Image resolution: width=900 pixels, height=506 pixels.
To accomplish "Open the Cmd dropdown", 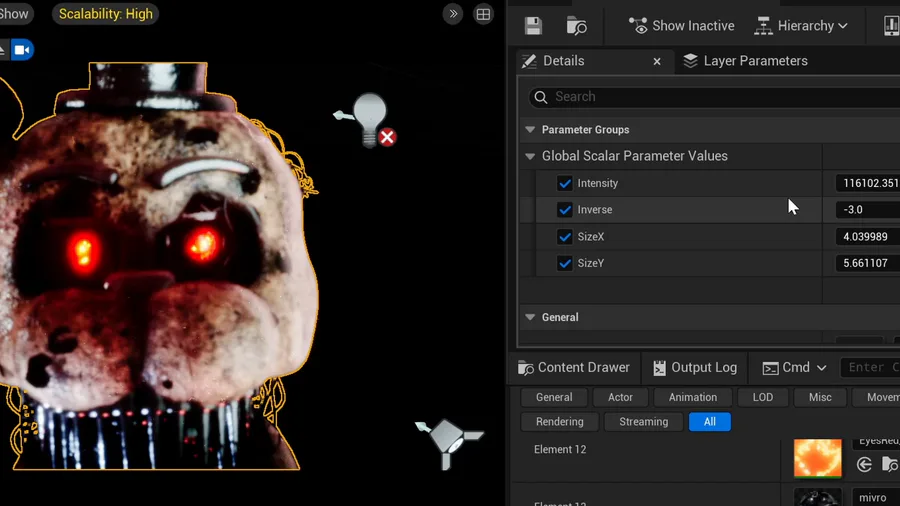I will (794, 368).
